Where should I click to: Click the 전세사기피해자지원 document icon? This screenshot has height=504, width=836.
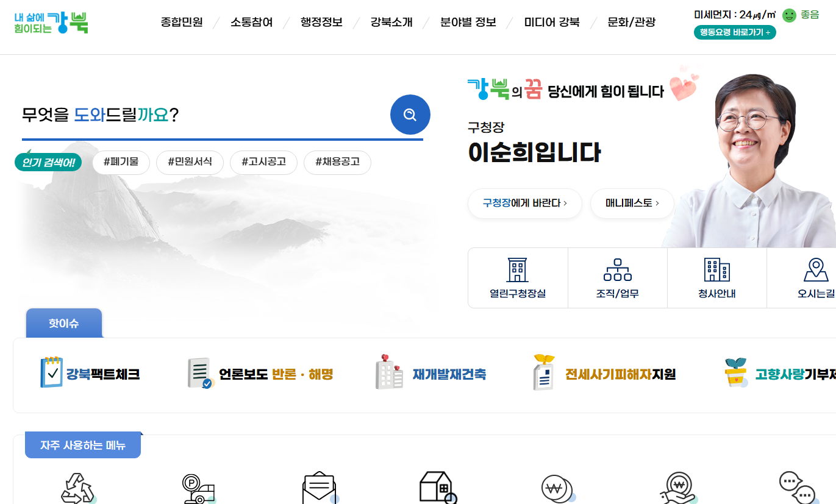[544, 372]
